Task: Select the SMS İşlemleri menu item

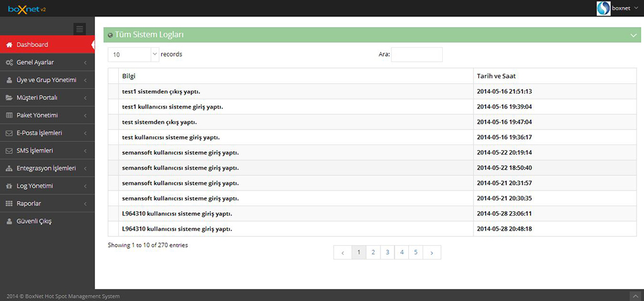Action: (47, 151)
